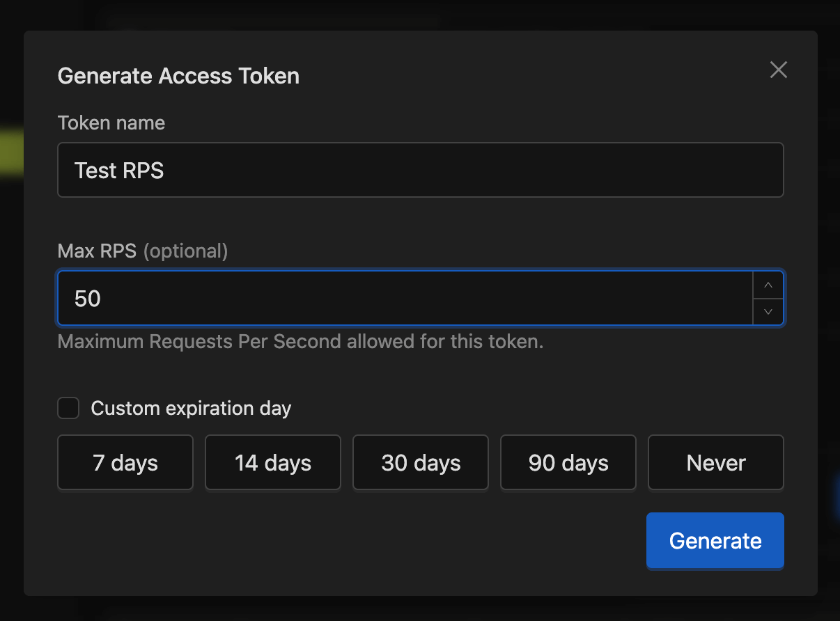Click the Token name field label
Viewport: 840px width, 621px height.
pyautogui.click(x=111, y=123)
